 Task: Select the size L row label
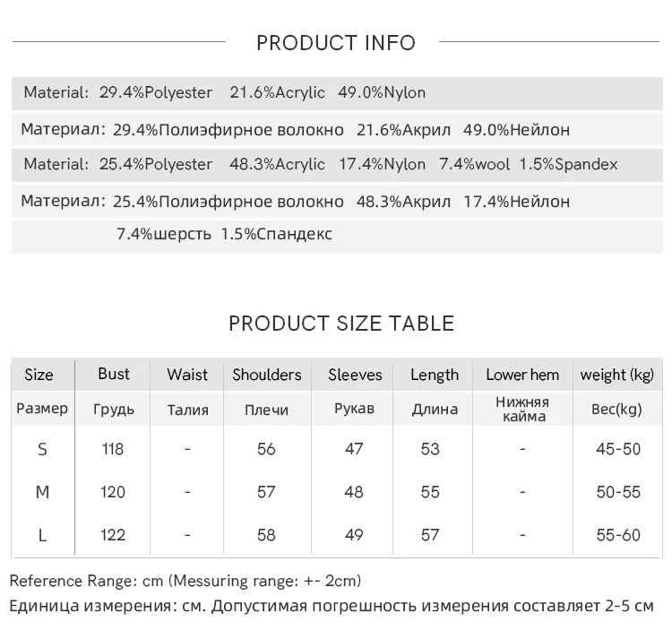tap(42, 535)
